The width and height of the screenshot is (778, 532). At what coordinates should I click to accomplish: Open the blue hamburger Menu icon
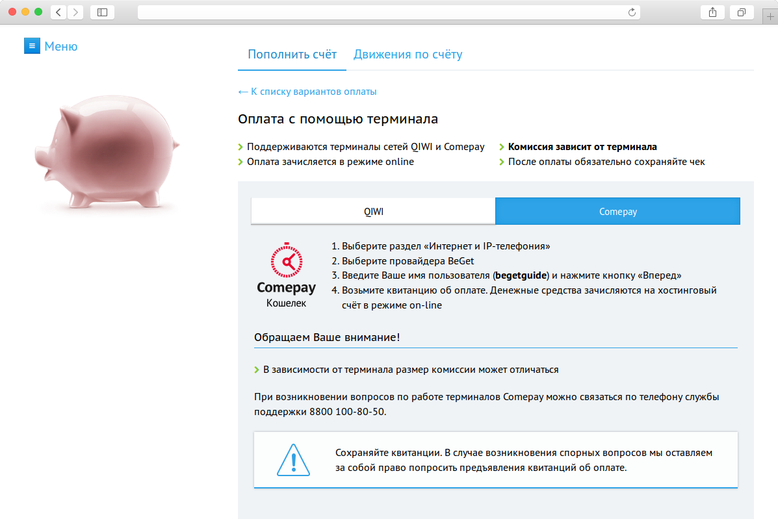pyautogui.click(x=32, y=46)
